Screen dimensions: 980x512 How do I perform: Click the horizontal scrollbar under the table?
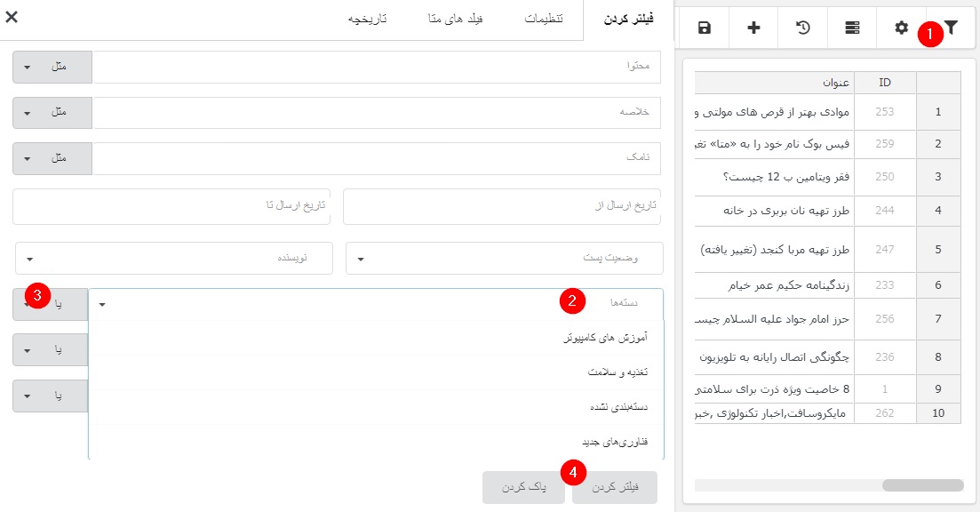921,485
